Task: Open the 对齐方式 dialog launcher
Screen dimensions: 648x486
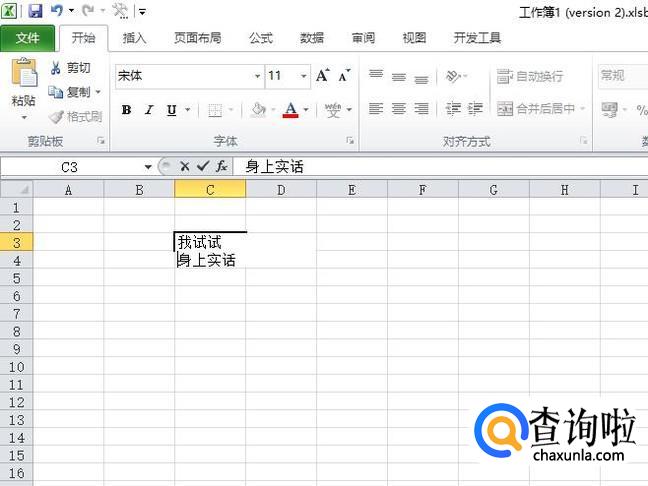Action: coord(584,141)
